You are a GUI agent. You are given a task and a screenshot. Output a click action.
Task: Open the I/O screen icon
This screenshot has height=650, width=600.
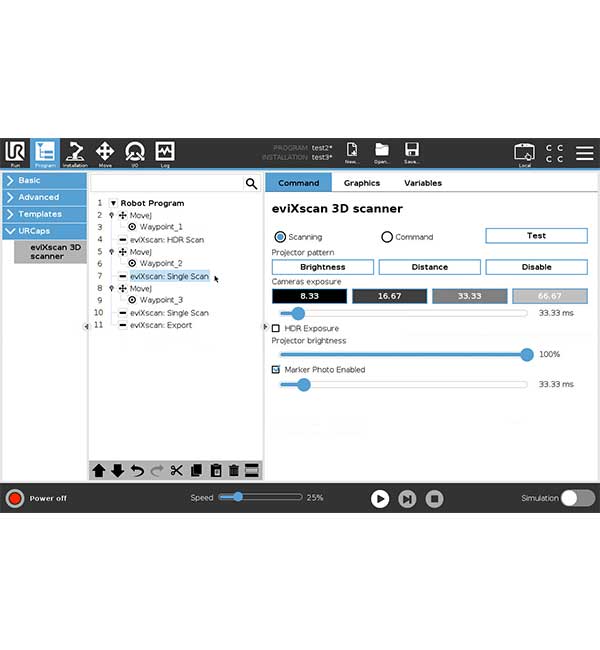click(135, 153)
